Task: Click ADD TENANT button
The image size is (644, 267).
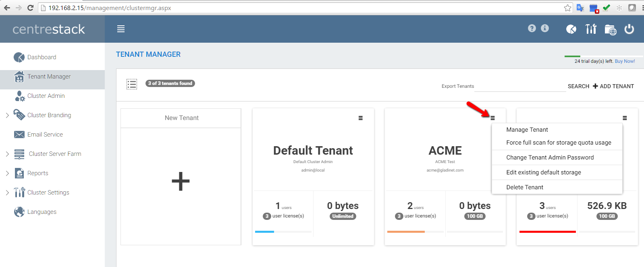Action: pos(613,86)
